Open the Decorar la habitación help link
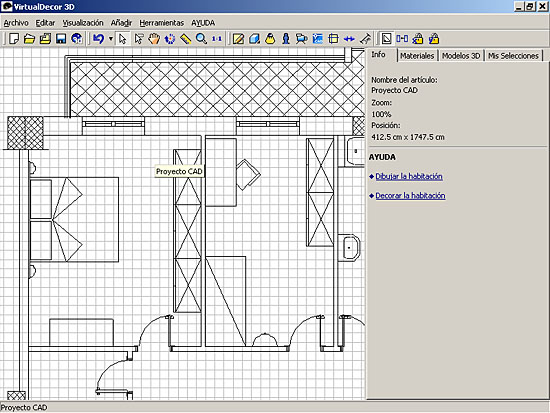 tap(410, 196)
